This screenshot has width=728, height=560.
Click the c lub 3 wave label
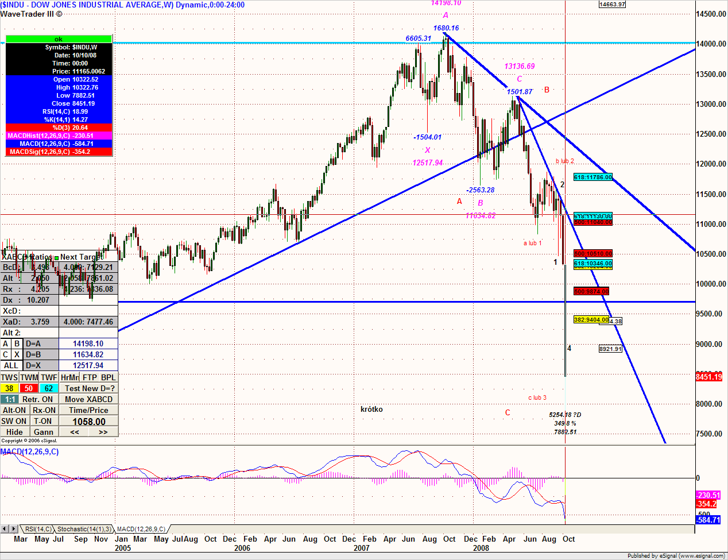(x=537, y=397)
